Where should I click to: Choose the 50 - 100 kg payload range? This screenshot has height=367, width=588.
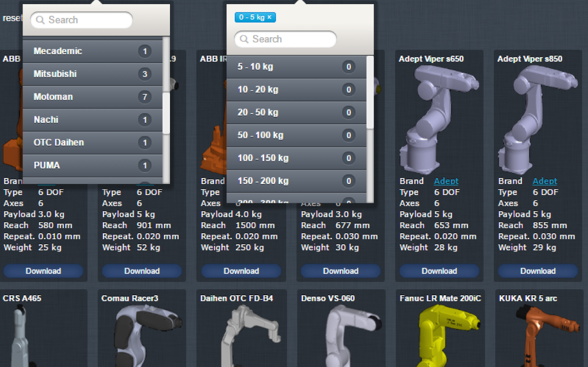[296, 135]
